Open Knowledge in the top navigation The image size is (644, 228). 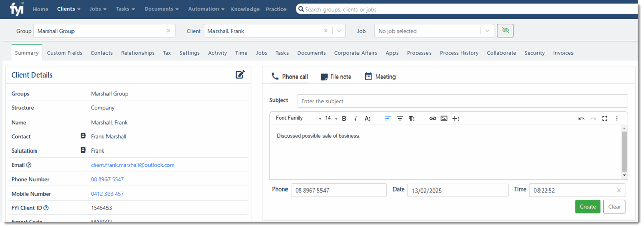click(245, 9)
